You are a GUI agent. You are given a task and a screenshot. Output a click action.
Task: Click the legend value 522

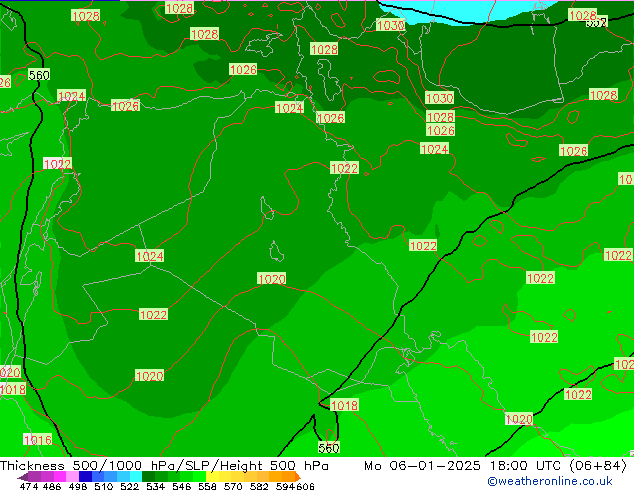pos(129,486)
